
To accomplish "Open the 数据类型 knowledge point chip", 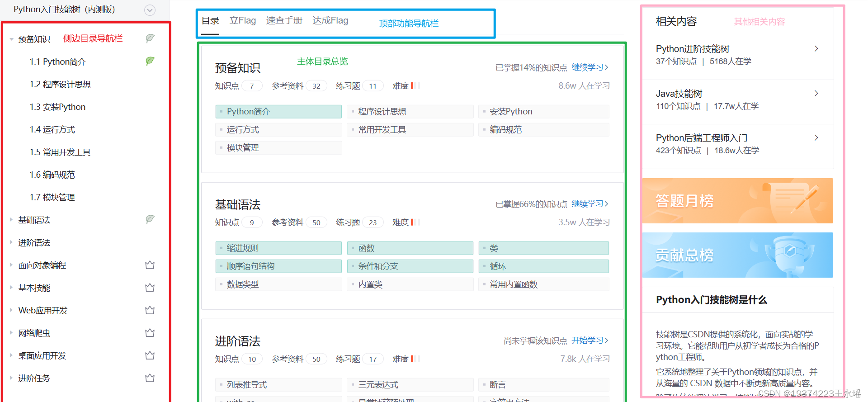I will pyautogui.click(x=278, y=284).
